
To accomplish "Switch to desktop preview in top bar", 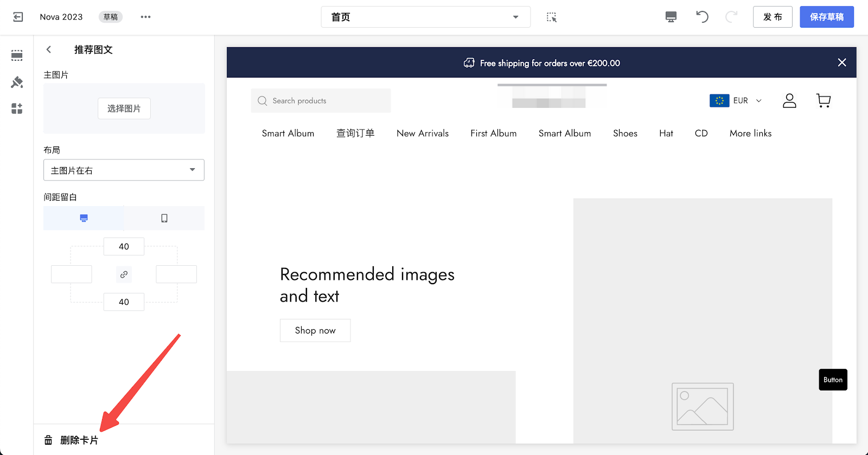I will click(x=671, y=17).
